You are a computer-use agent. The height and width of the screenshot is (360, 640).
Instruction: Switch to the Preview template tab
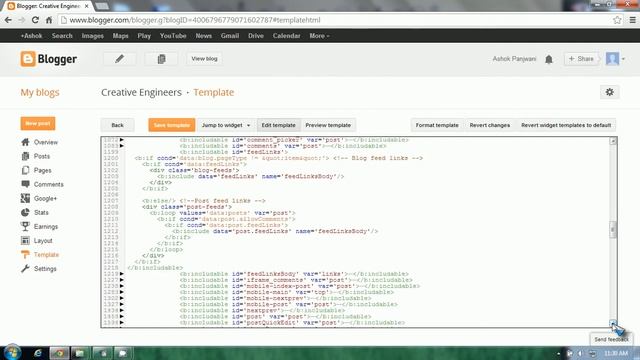(x=328, y=125)
